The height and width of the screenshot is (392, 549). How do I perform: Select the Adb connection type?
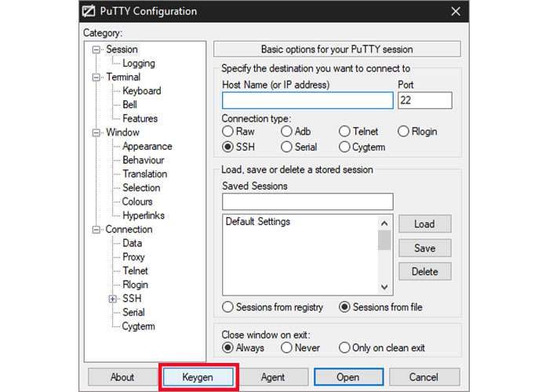pos(286,132)
